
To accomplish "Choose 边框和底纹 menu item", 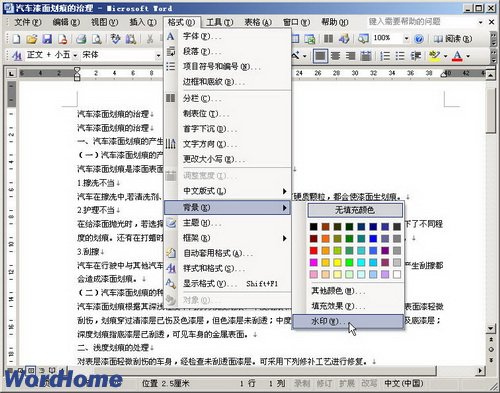I will point(227,82).
